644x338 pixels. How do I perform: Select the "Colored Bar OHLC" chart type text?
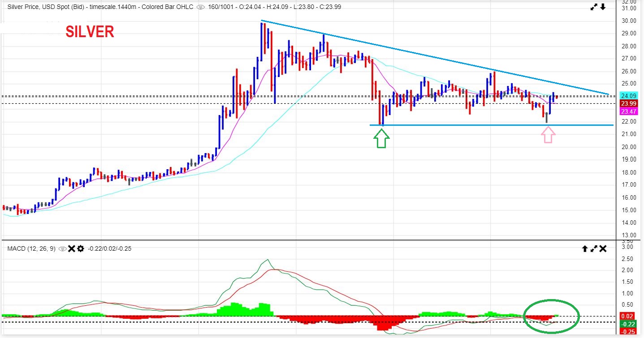[169, 7]
